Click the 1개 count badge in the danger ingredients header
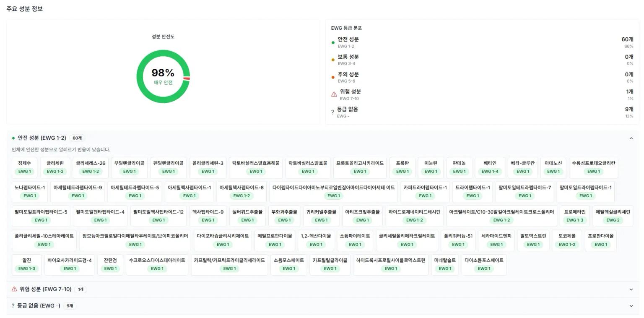The width and height of the screenshot is (644, 318). (80, 289)
